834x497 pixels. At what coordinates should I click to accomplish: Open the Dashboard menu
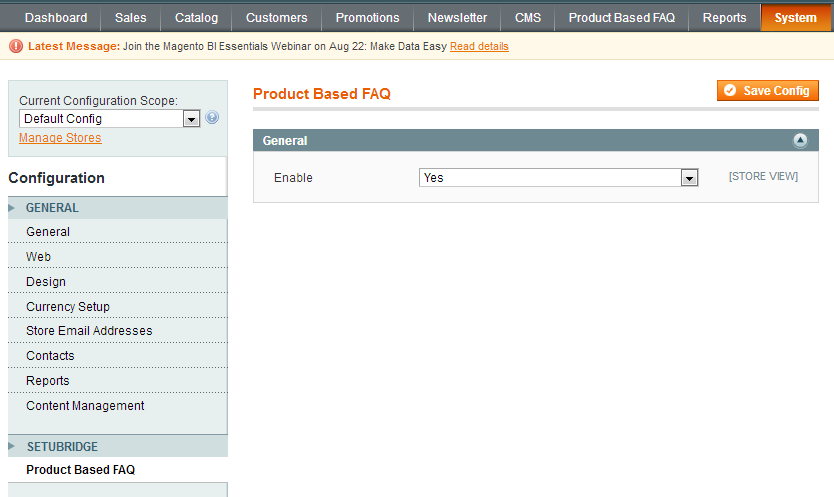[x=56, y=18]
